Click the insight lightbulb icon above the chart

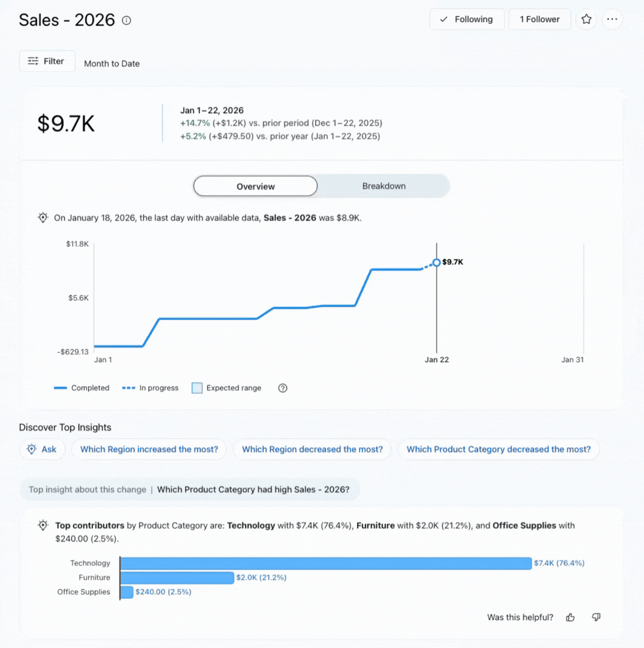coord(43,218)
